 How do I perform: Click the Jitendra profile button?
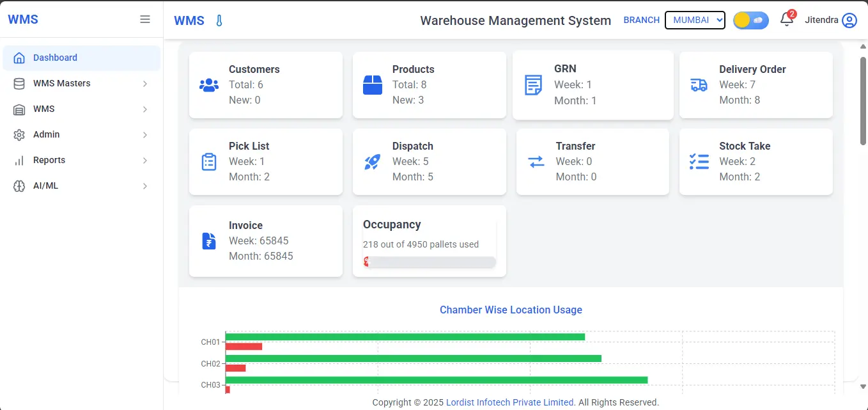(x=830, y=20)
